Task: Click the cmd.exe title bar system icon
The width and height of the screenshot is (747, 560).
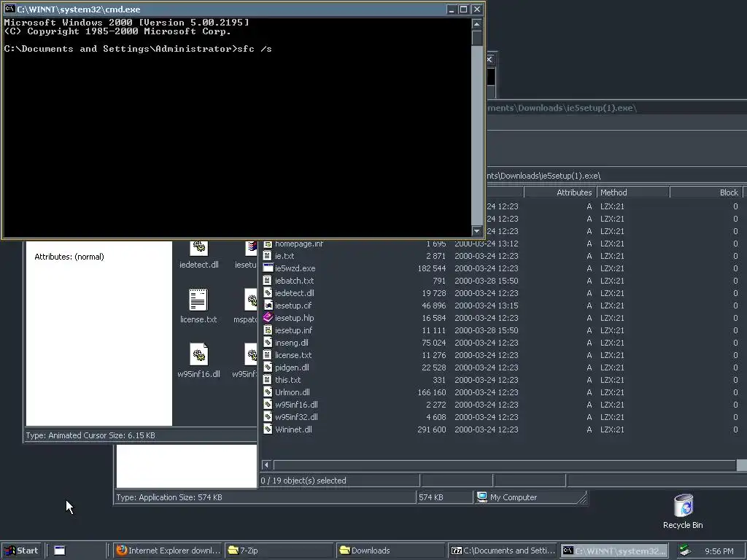Action: (9, 9)
